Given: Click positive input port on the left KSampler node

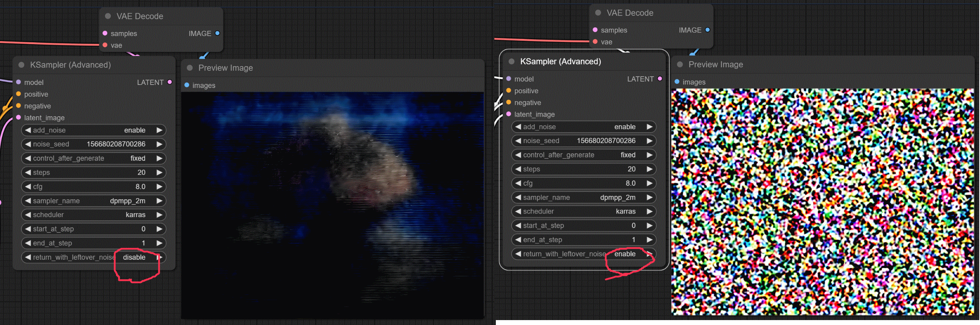Looking at the screenshot, I should pos(18,94).
